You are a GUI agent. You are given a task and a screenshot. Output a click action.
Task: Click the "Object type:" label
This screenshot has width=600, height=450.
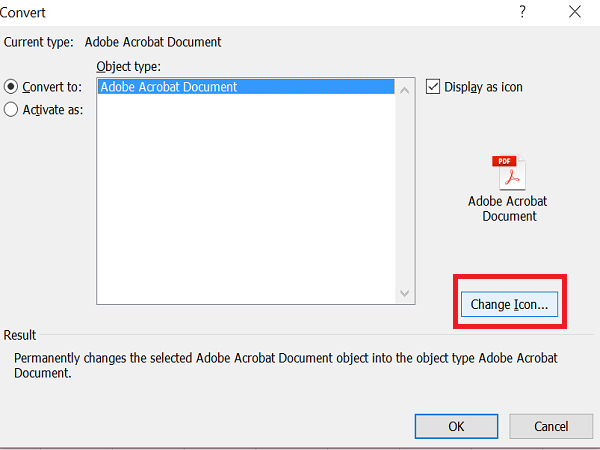[x=128, y=66]
